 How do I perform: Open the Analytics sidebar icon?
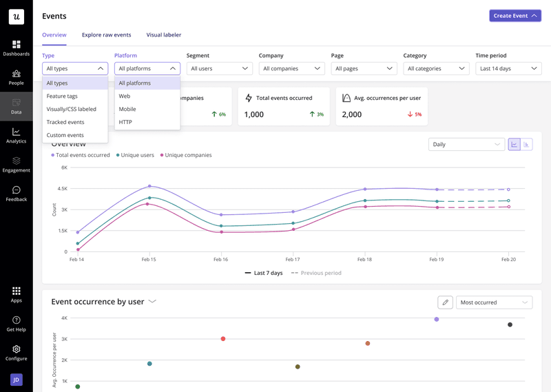tap(16, 135)
